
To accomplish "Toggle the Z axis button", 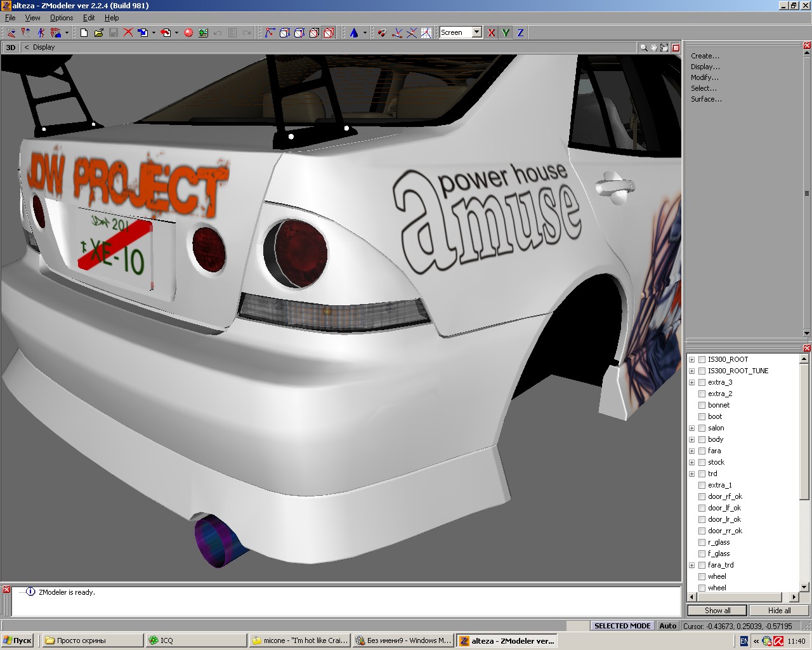I will [x=520, y=32].
